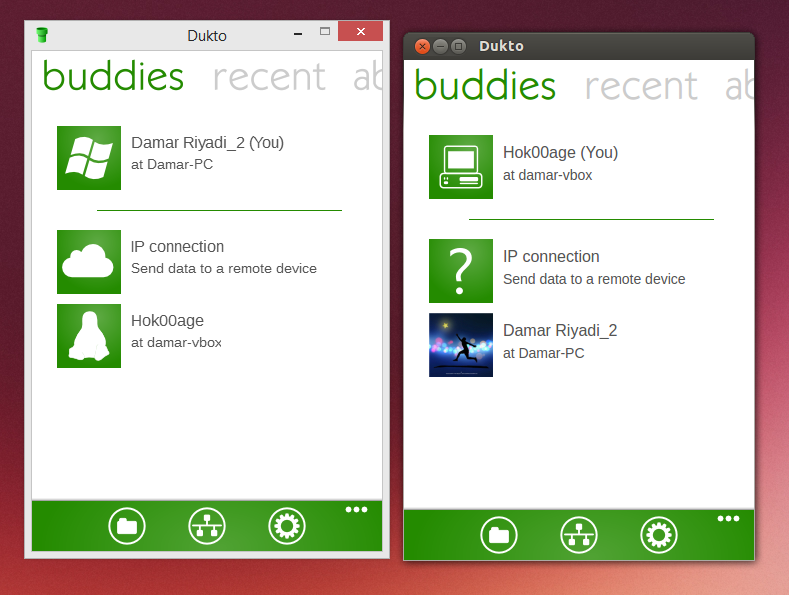
Task: Minimize the left Windows Dukto window
Action: [x=298, y=33]
